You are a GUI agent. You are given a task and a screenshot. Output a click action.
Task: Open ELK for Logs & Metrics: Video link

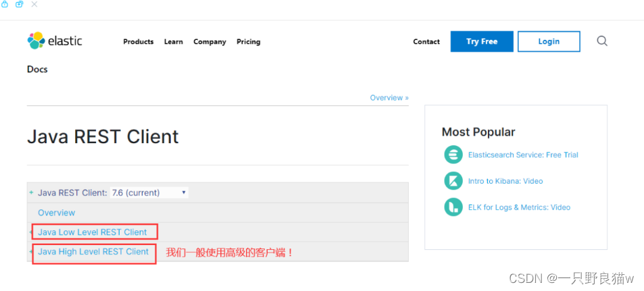[x=519, y=207]
